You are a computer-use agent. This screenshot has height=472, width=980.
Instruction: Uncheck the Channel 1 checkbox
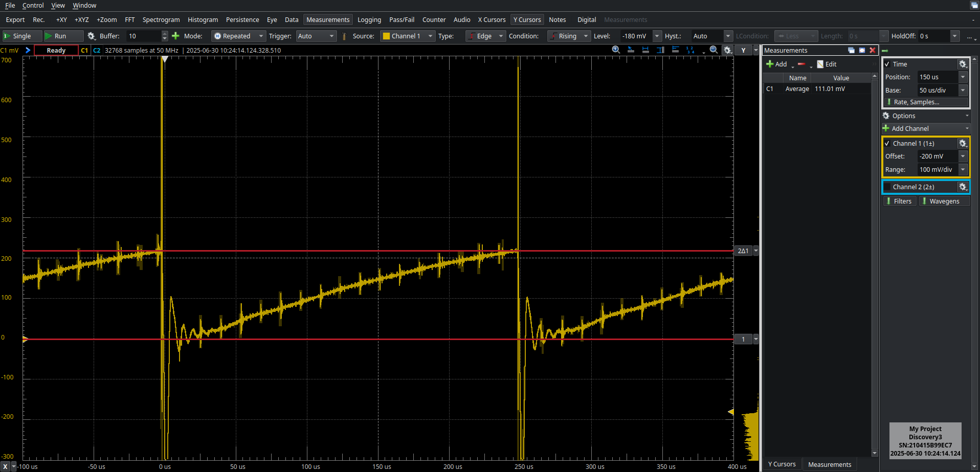point(887,144)
